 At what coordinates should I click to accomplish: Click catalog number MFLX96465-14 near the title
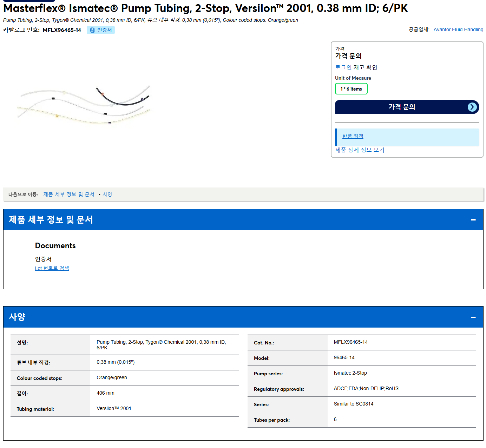point(62,30)
